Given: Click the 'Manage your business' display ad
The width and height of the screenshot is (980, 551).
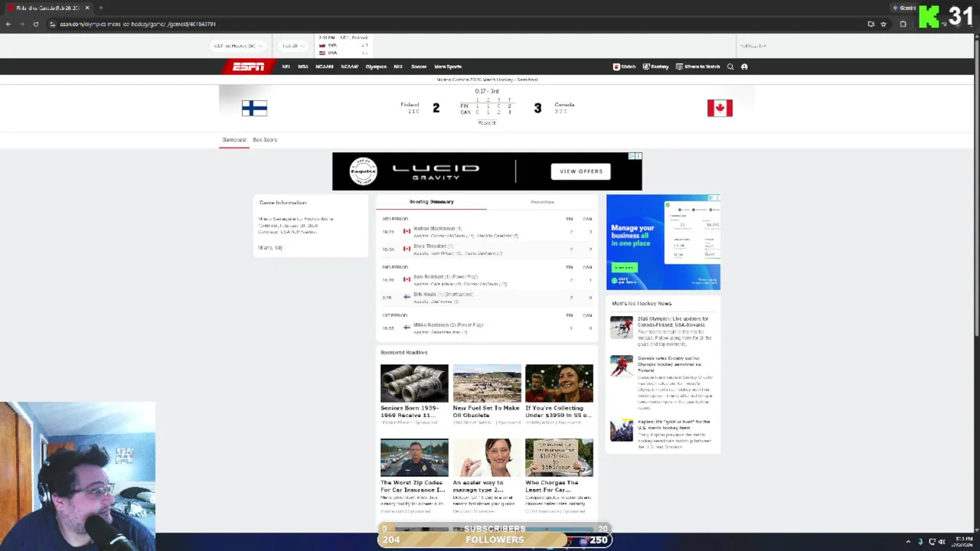Looking at the screenshot, I should click(x=663, y=242).
